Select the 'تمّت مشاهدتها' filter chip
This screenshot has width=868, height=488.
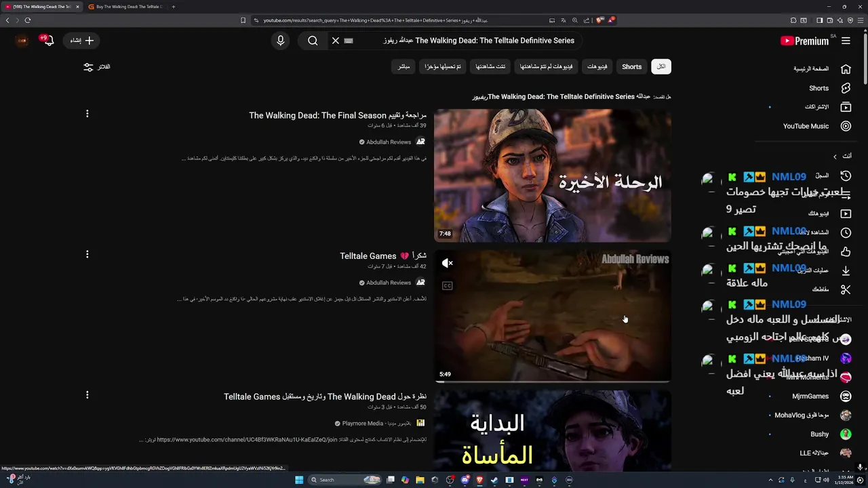click(490, 66)
